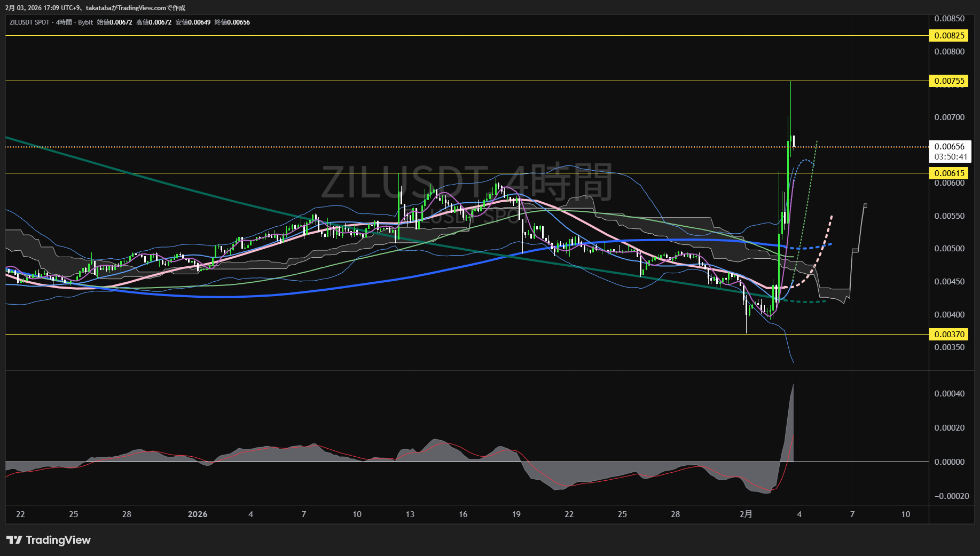Click the ZILUSDT 4時間 chart watermark
The width and height of the screenshot is (980, 556).
click(466, 182)
